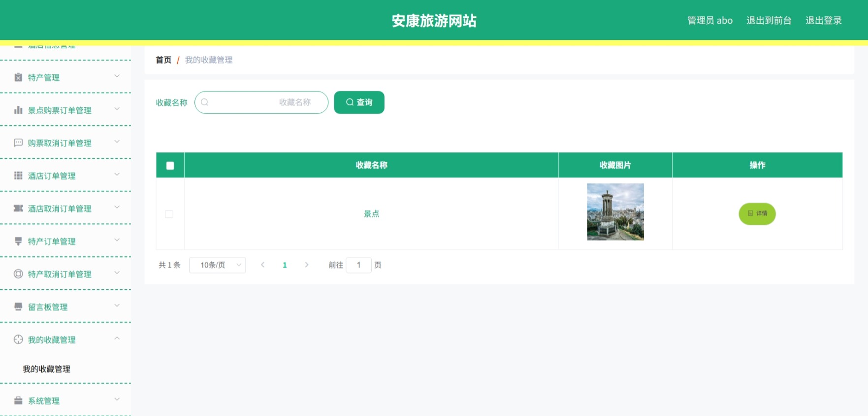Click the 特产管理 sidebar icon

tap(18, 77)
